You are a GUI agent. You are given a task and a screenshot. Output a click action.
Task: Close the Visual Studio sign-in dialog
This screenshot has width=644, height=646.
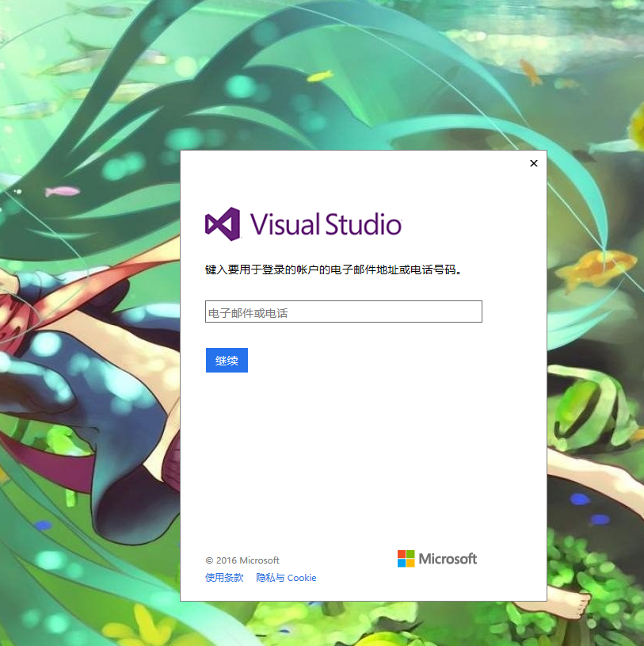point(534,163)
